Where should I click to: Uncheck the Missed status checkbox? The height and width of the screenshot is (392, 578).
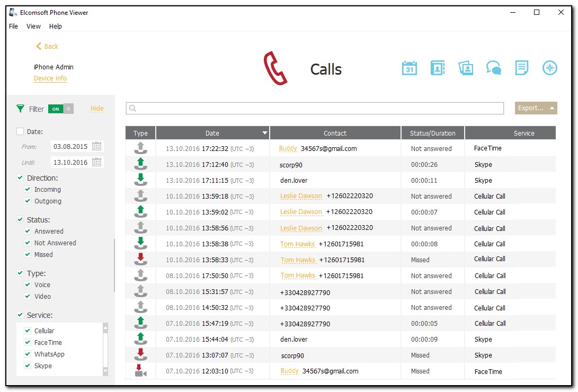tap(28, 255)
